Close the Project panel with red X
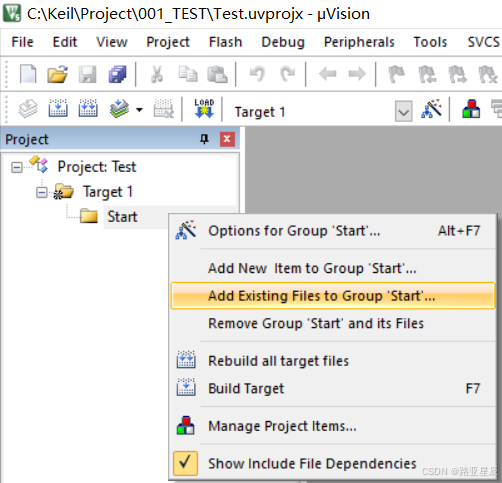 (227, 139)
